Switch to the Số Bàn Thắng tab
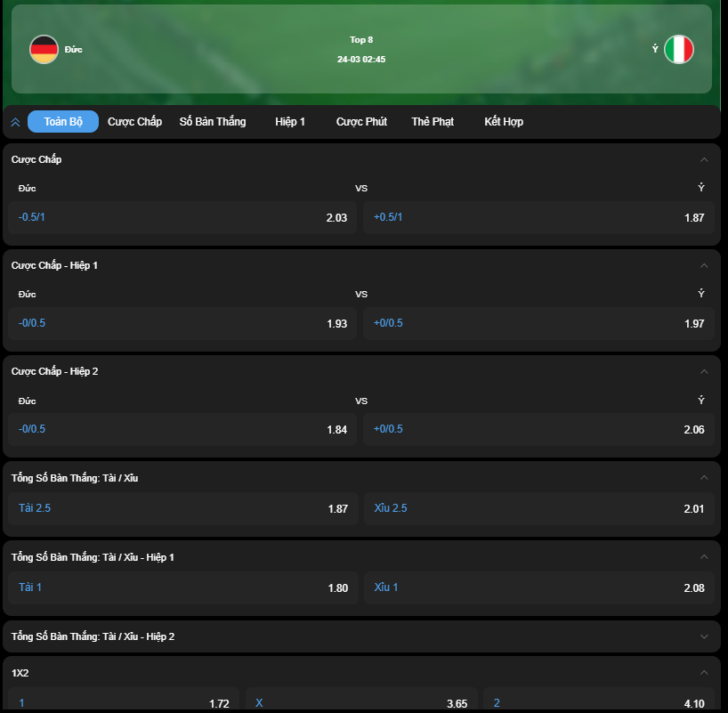The height and width of the screenshot is (713, 728). click(x=213, y=122)
